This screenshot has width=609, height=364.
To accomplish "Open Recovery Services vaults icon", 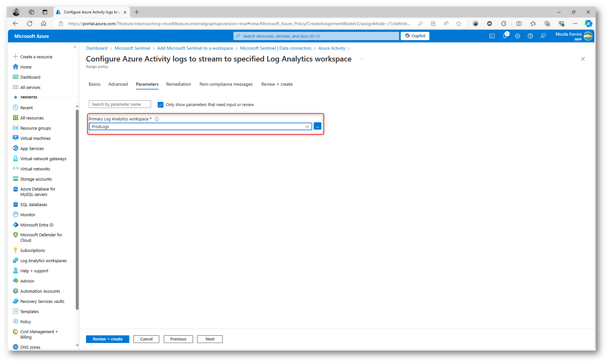I will [x=15, y=301].
